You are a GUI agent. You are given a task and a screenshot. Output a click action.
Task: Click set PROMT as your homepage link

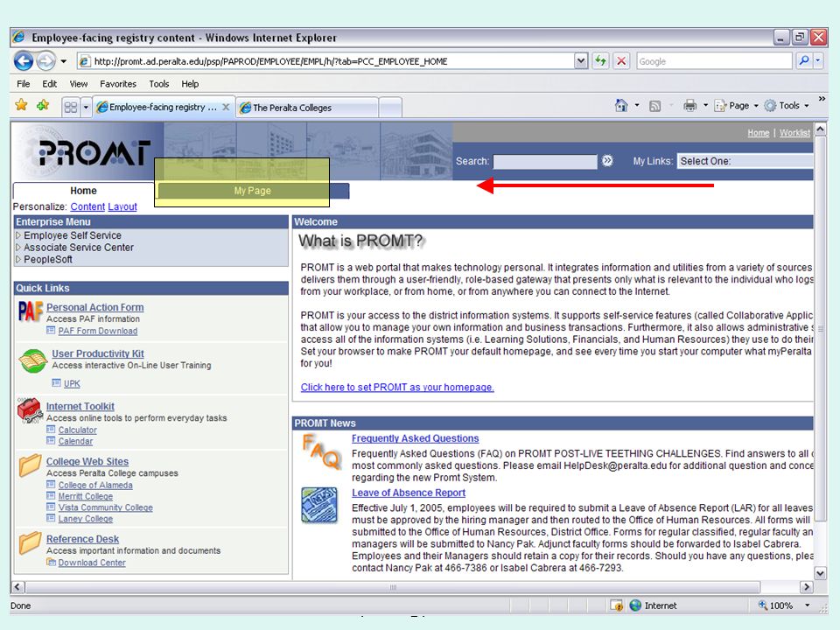pos(397,388)
